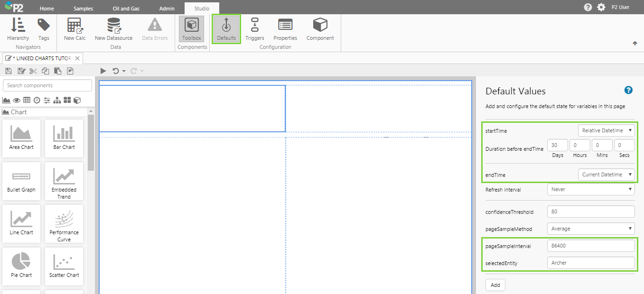
Task: Open the Triggers configuration
Action: point(255,29)
